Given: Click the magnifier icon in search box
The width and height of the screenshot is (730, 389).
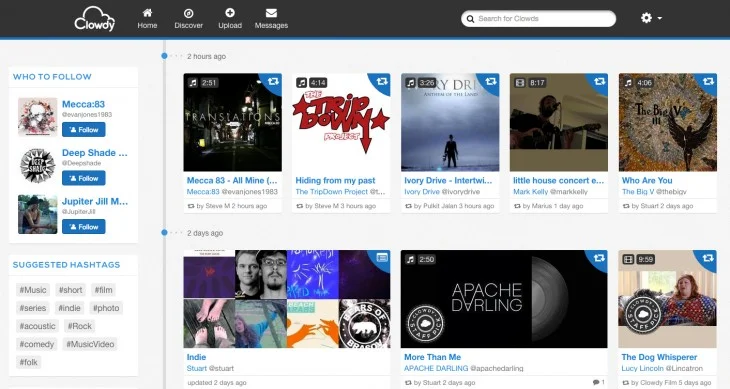Looking at the screenshot, I should 470,19.
